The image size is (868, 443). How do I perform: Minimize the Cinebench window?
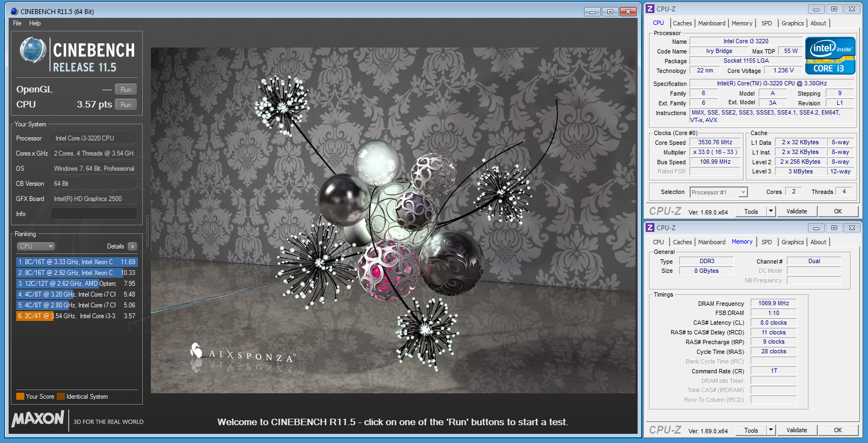click(592, 11)
